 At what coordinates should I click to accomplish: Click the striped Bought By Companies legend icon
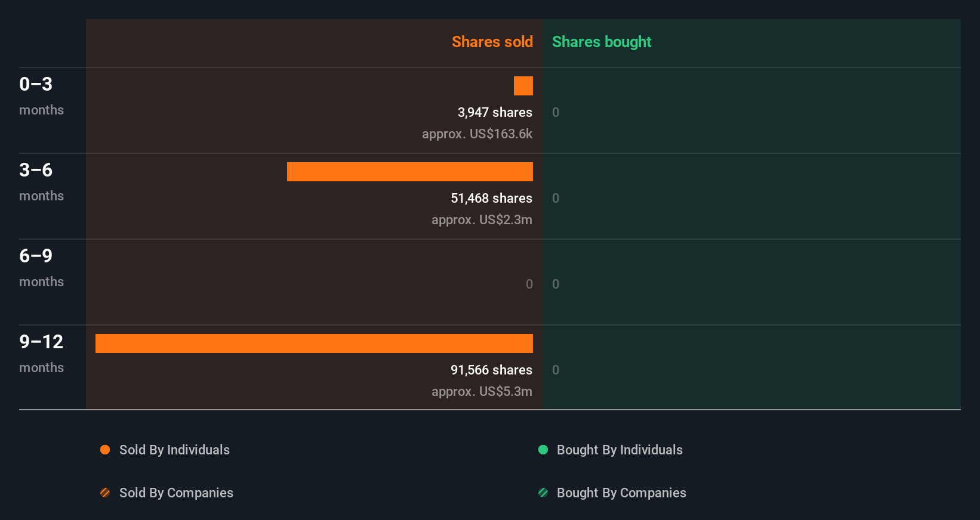coord(543,493)
